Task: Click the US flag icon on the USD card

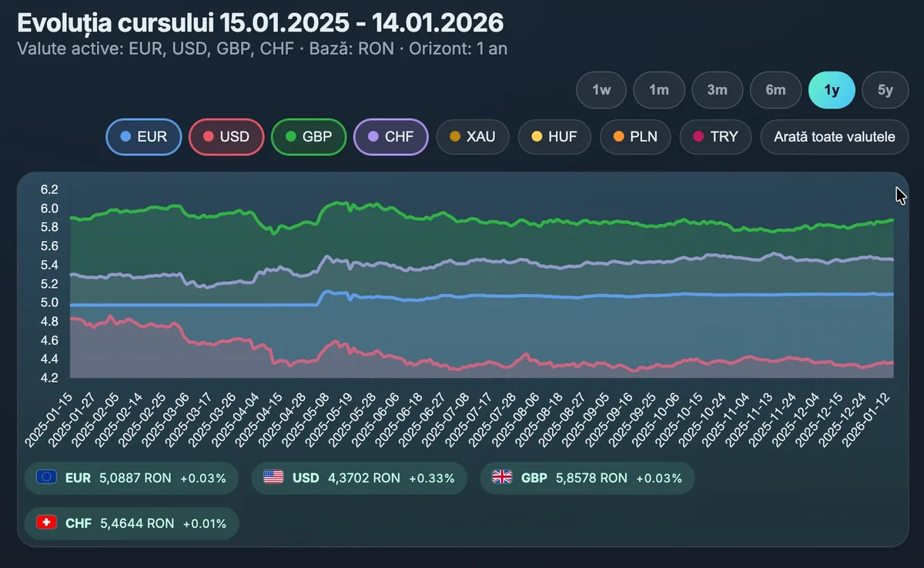Action: [x=273, y=477]
